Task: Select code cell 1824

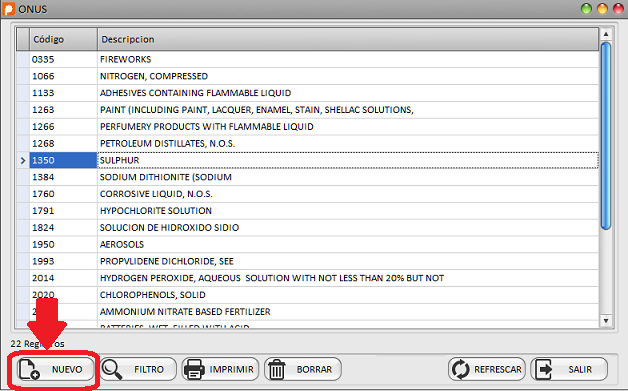Action: [x=63, y=228]
